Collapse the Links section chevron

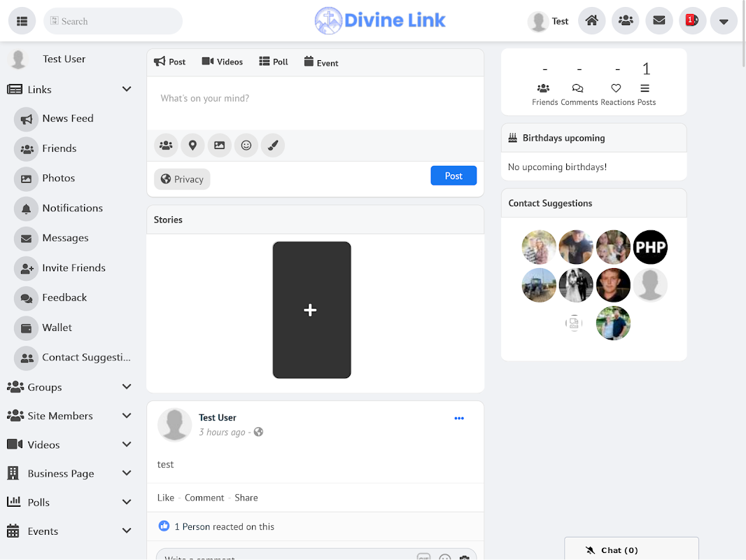(x=127, y=90)
